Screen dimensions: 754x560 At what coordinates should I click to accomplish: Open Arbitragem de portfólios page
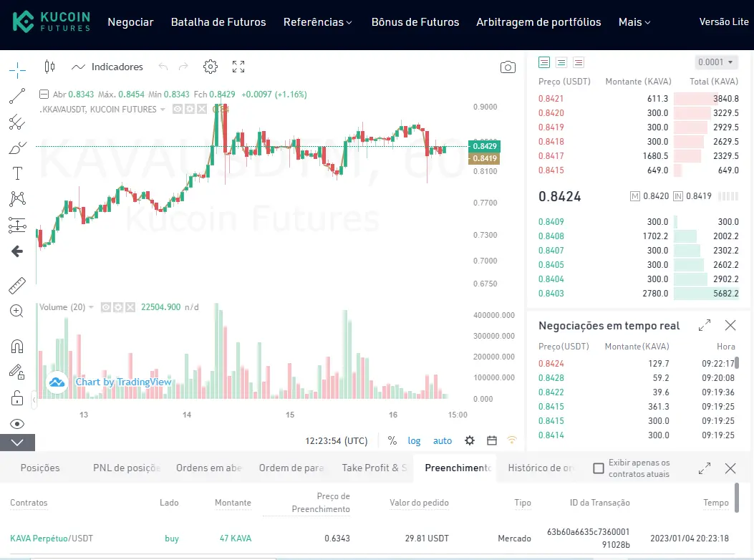(538, 22)
